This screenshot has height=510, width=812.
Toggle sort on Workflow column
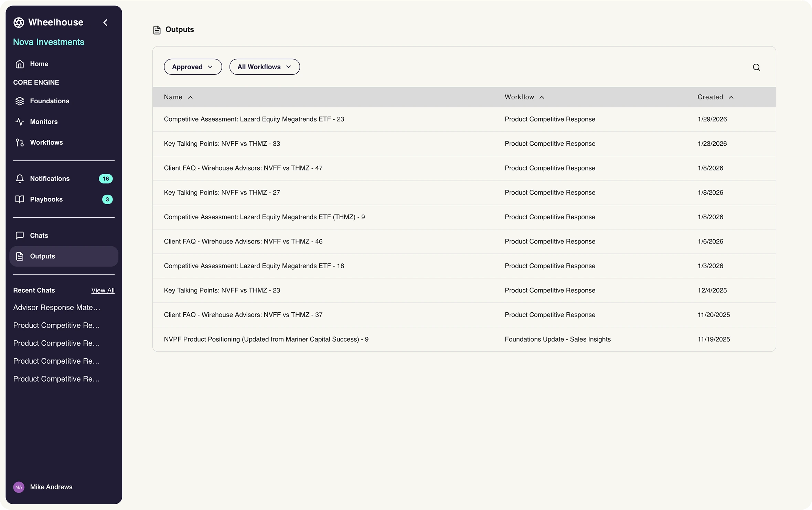542,97
